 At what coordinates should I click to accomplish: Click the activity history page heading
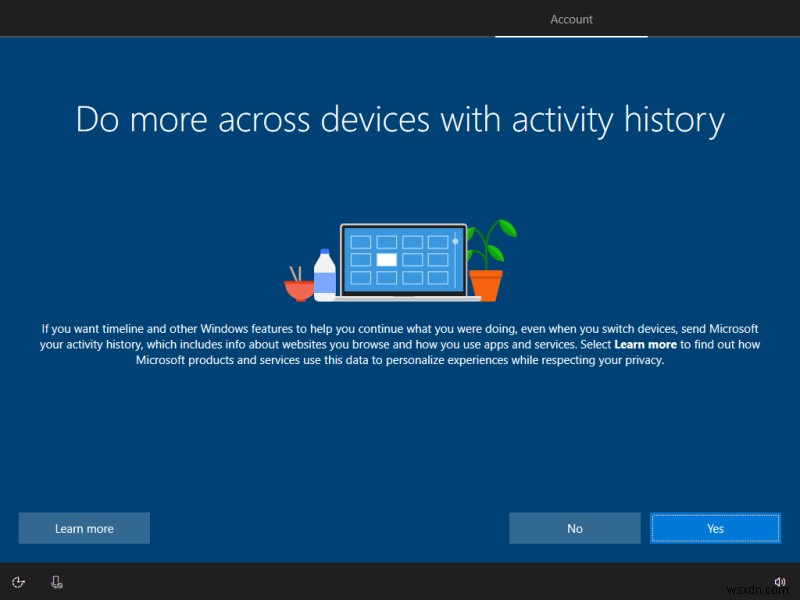(x=400, y=119)
